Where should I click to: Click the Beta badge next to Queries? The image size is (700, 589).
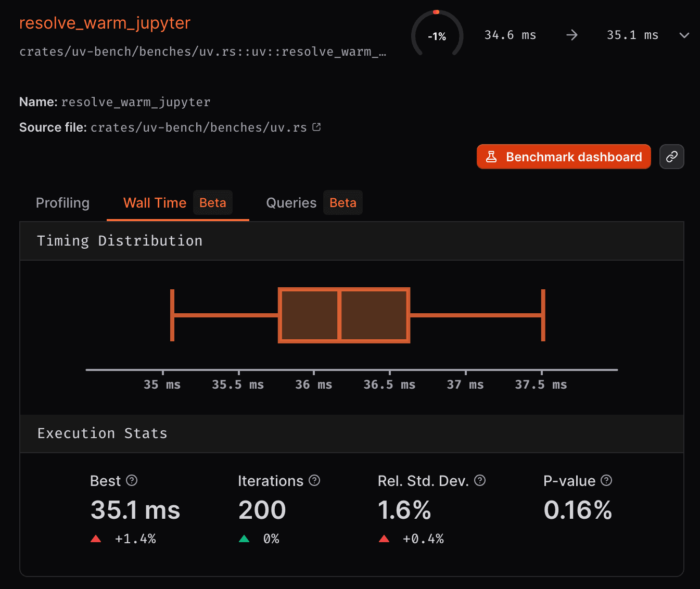coord(342,202)
